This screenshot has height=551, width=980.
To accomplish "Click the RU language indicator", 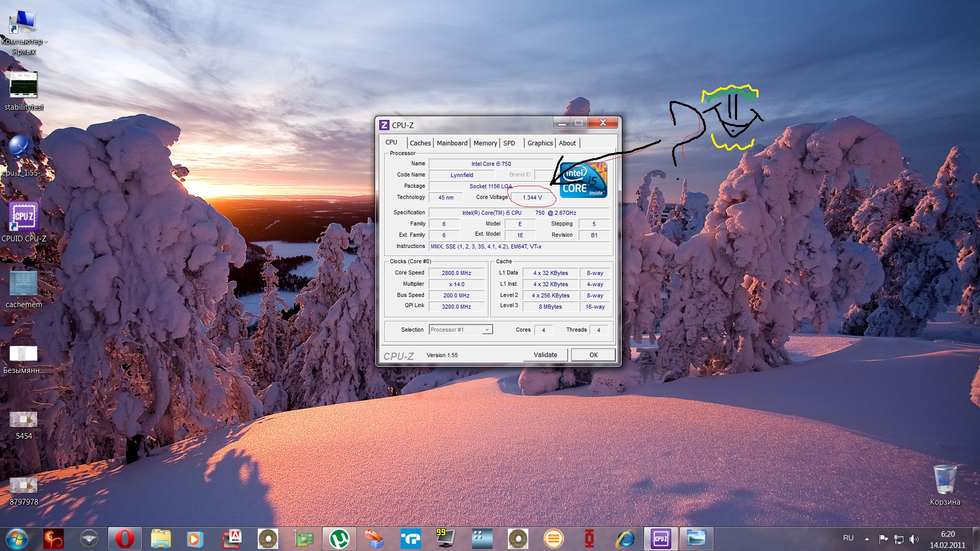I will point(848,538).
